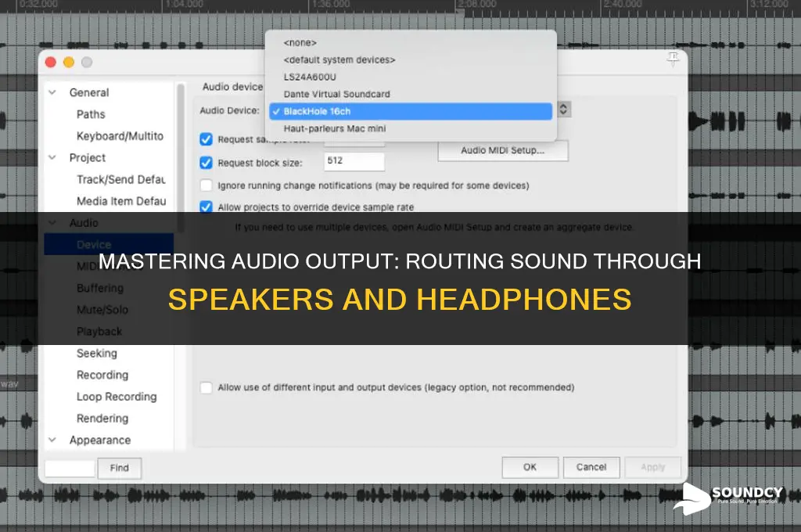801x532 pixels.
Task: Click the 2:08.000 timeline ruler mark
Action: pyautogui.click(x=478, y=4)
